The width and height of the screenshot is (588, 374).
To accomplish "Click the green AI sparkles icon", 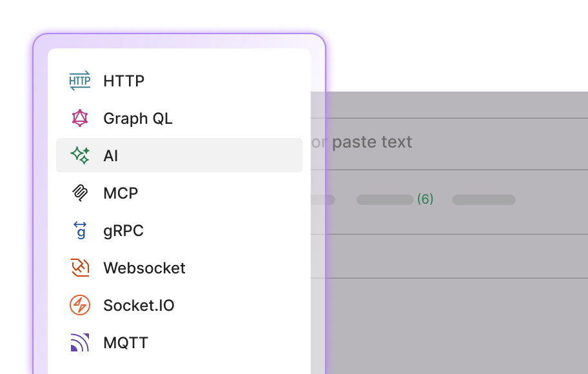I will (x=80, y=155).
